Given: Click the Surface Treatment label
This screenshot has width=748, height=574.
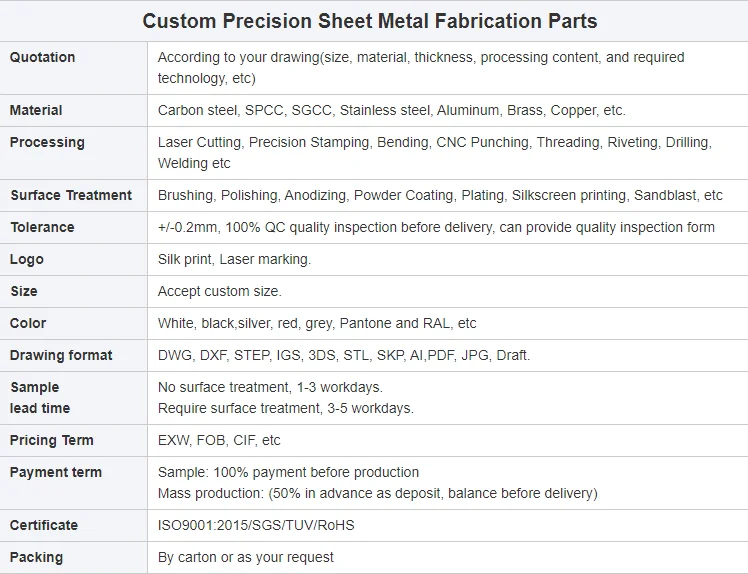Looking at the screenshot, I should click(x=71, y=195).
